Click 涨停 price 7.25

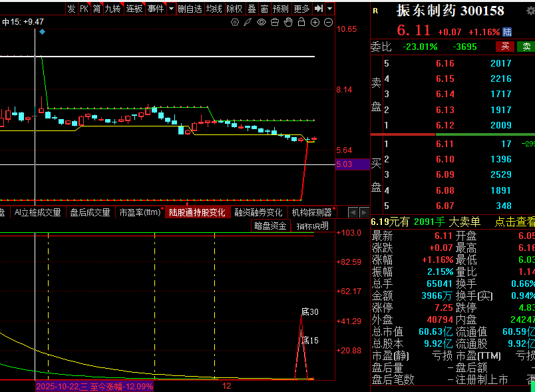(x=444, y=307)
